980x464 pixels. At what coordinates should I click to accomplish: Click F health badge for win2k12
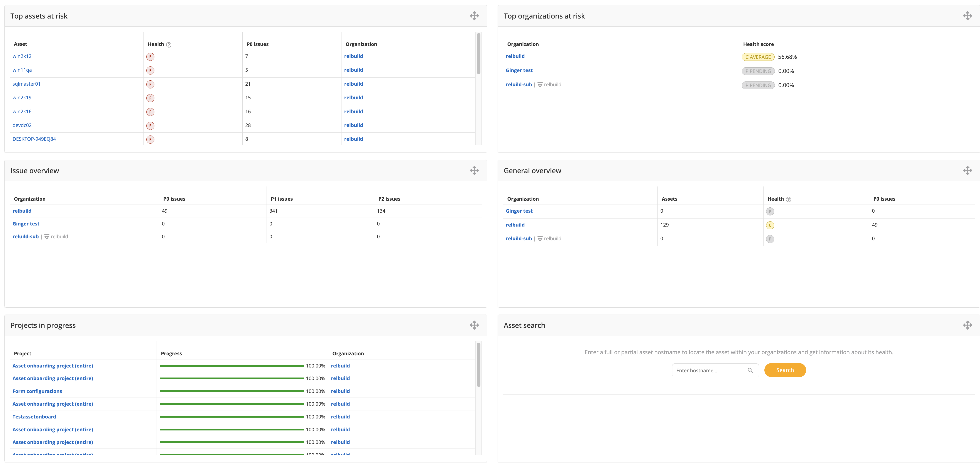[150, 57]
